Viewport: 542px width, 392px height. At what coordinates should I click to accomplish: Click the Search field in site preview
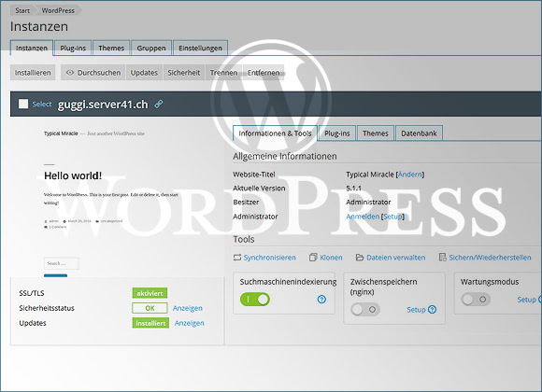(x=61, y=263)
